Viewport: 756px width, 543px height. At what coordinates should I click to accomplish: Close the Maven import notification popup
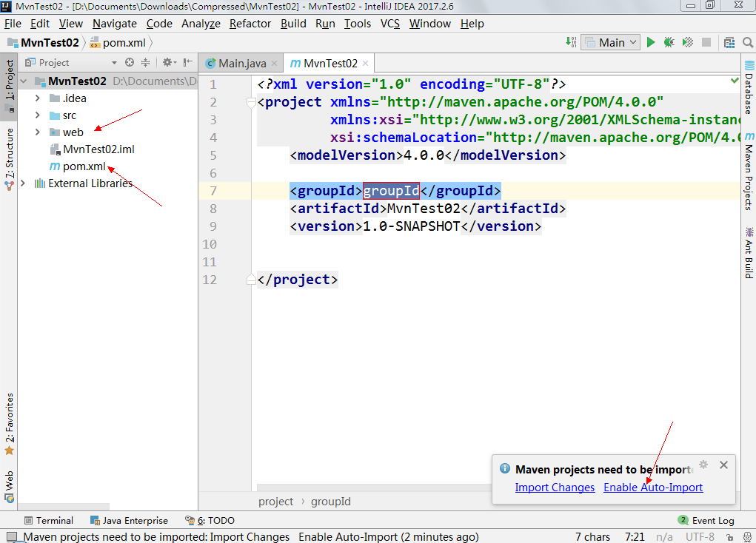coord(723,465)
